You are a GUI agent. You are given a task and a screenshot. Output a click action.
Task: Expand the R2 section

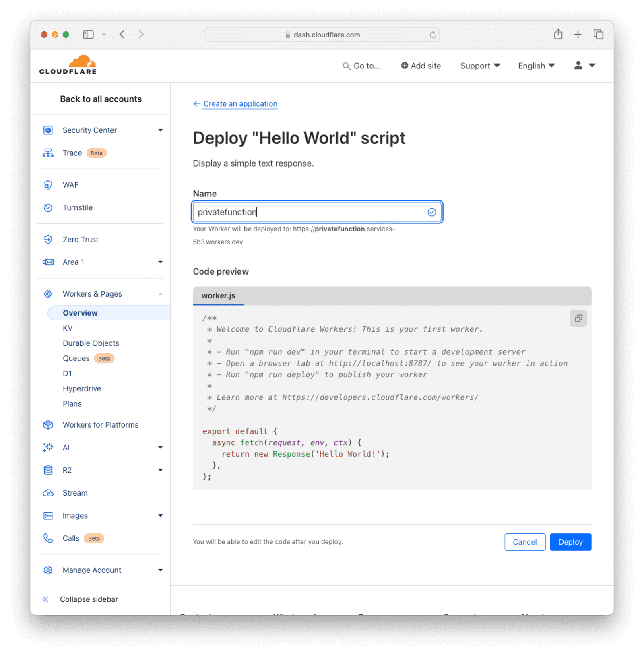coord(160,470)
